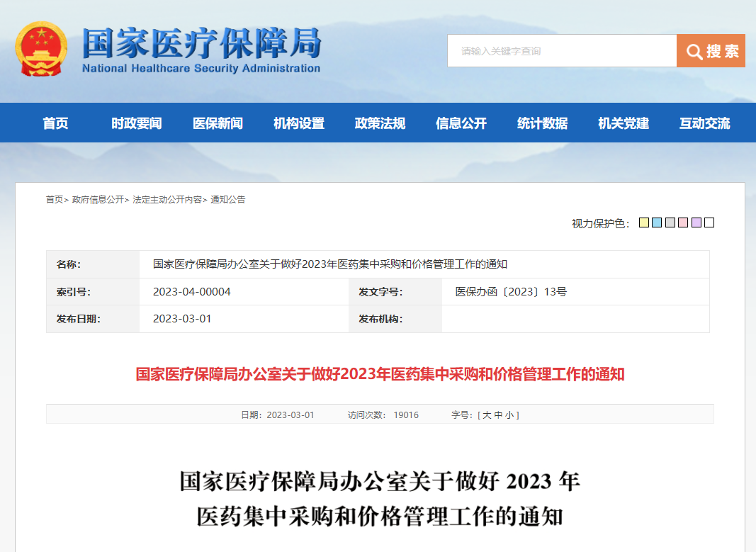Click the document name in 名称 row
This screenshot has width=756, height=552.
coord(330,264)
